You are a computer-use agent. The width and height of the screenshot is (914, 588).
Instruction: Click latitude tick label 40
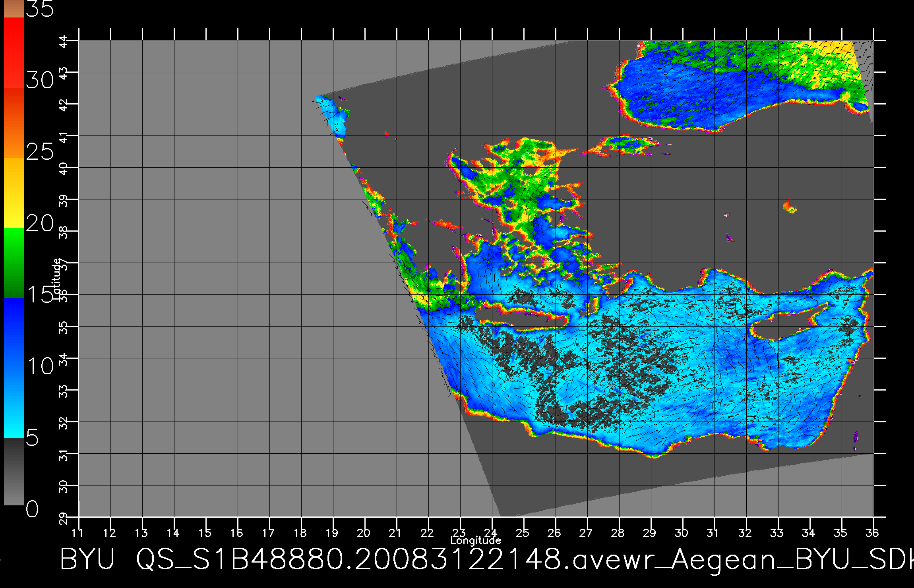click(64, 169)
